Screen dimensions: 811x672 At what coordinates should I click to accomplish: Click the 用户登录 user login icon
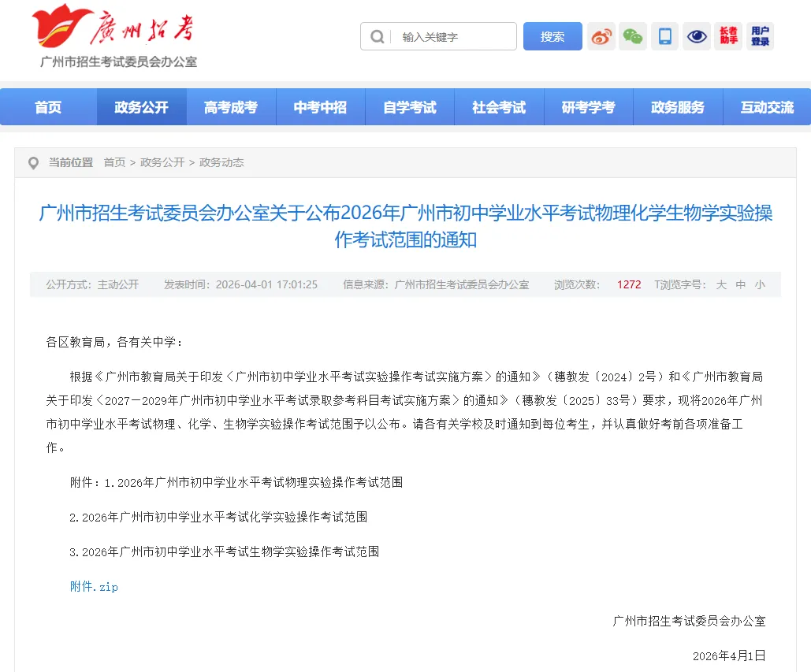click(x=759, y=36)
